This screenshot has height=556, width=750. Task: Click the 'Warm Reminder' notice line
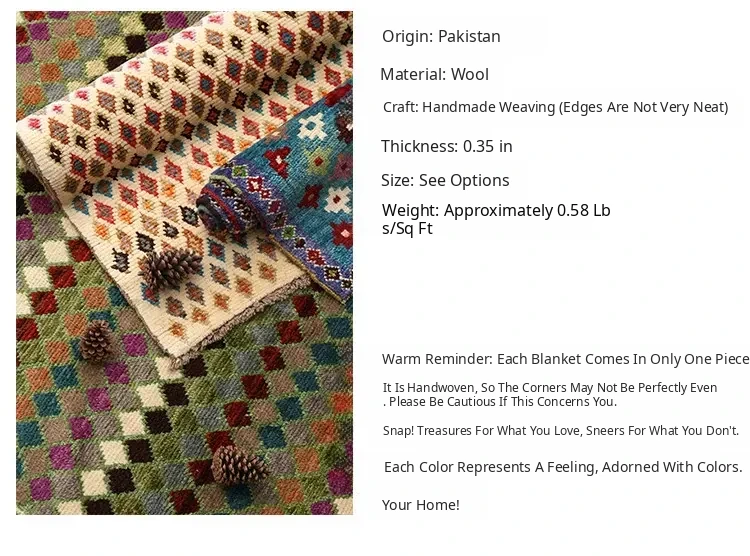point(566,359)
